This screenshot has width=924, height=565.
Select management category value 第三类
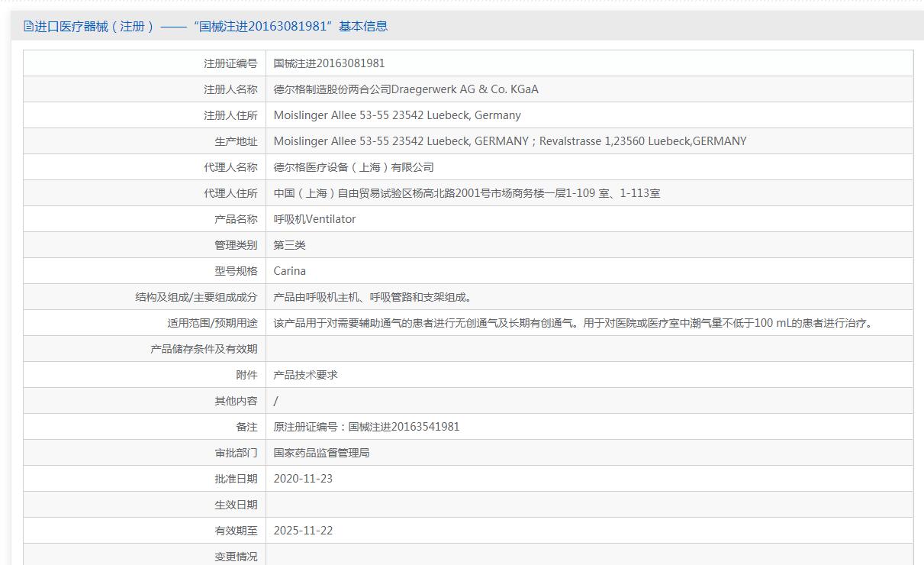(x=289, y=245)
